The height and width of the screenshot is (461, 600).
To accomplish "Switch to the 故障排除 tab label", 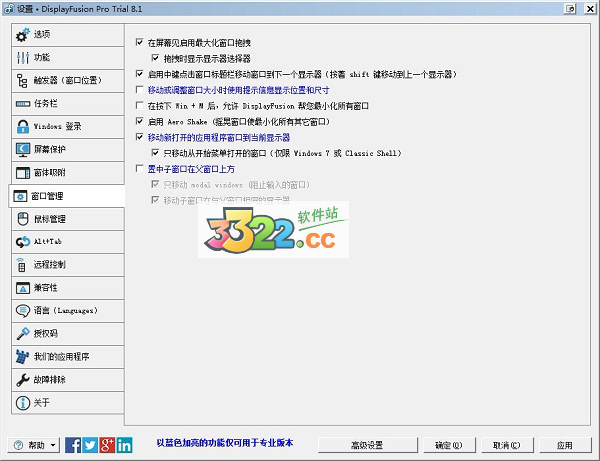I will (50, 380).
